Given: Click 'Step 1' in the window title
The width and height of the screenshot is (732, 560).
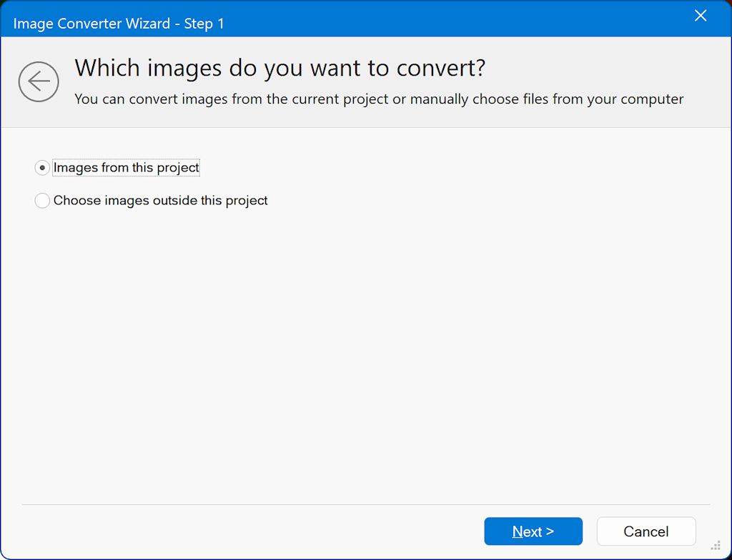Looking at the screenshot, I should pos(204,24).
